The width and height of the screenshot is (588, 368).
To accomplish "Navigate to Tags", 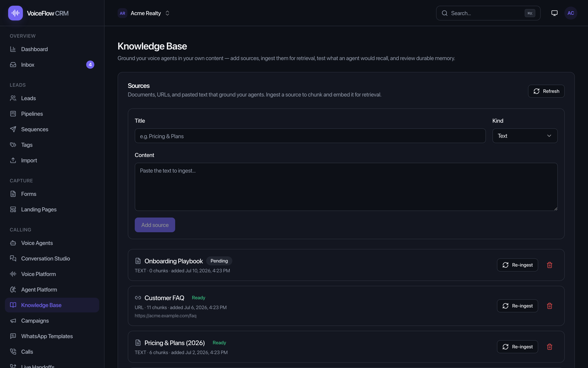I will [52, 145].
